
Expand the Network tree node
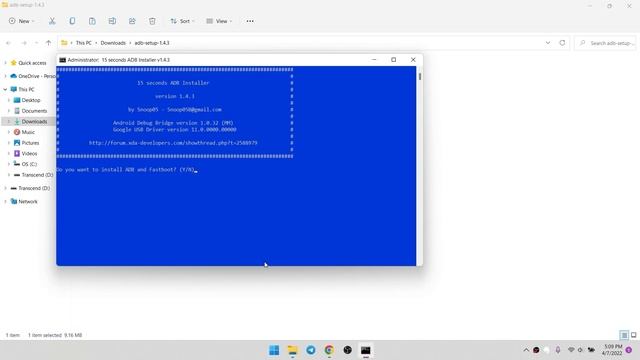(5, 202)
